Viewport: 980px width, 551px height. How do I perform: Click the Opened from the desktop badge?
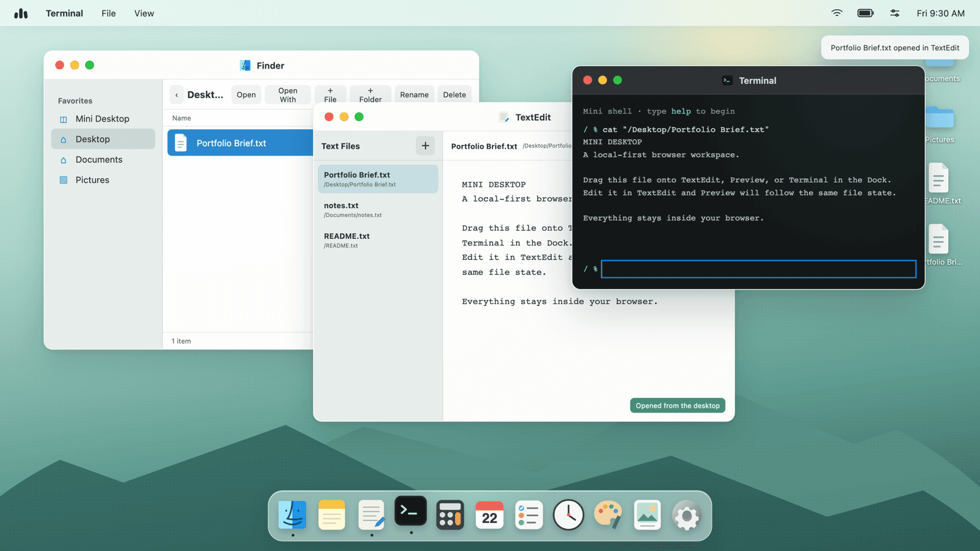pyautogui.click(x=677, y=405)
